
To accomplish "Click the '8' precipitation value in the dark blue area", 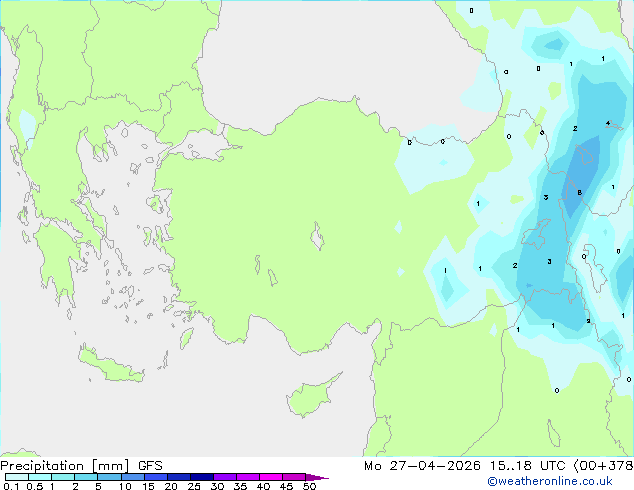I will 579,192.
